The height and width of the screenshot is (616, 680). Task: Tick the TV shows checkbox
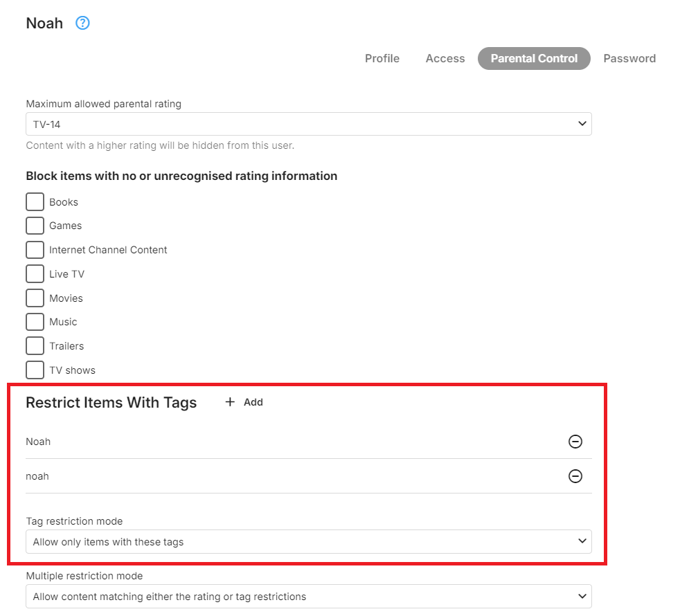[x=35, y=370]
